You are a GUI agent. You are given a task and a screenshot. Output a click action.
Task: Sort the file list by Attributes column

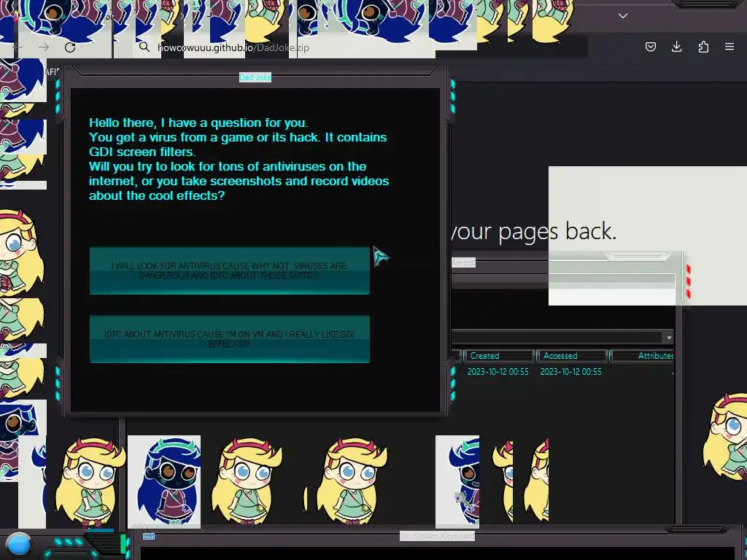[643, 356]
